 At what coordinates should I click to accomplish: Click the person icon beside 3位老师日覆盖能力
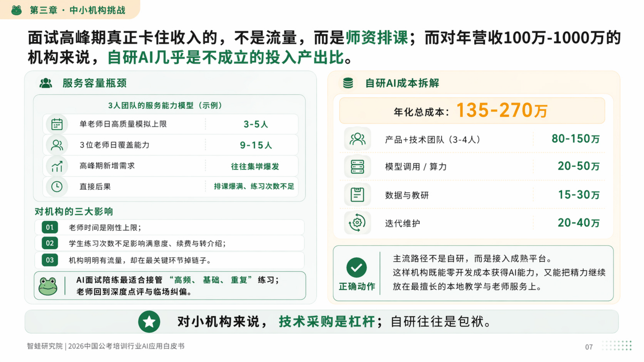tap(58, 145)
